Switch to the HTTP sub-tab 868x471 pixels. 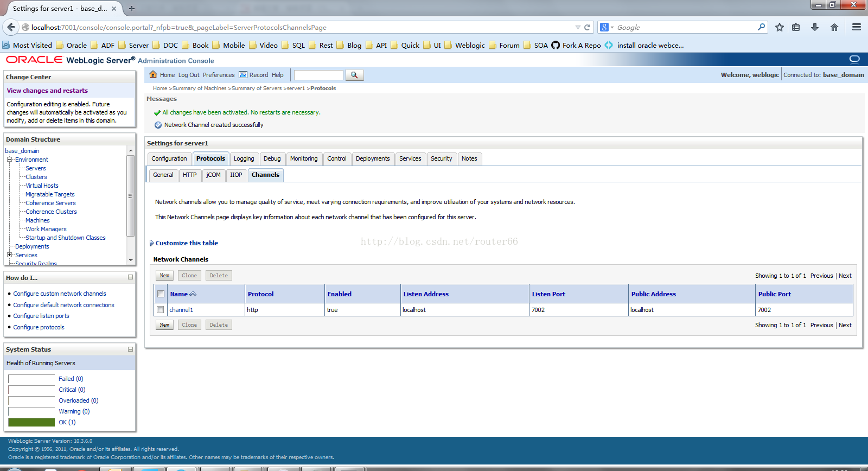pos(190,175)
